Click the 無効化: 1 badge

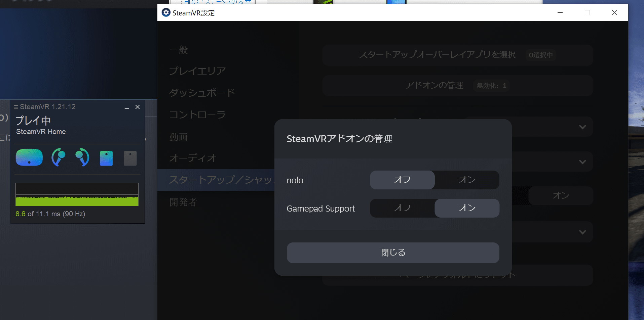tap(491, 86)
